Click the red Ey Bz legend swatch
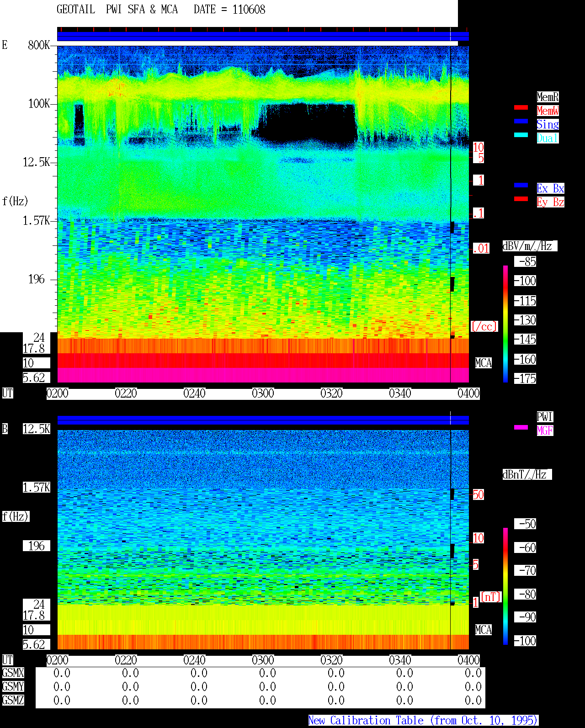The width and height of the screenshot is (585, 728). (x=521, y=199)
